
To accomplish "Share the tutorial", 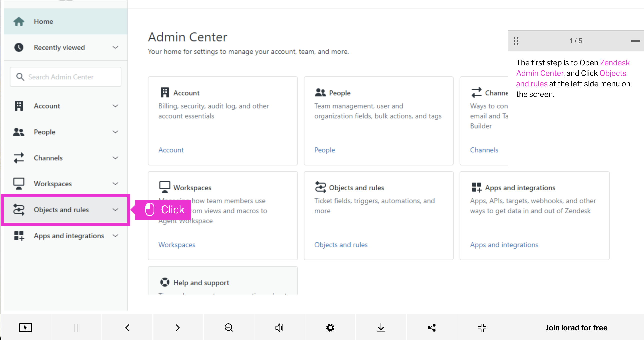I will (x=432, y=328).
